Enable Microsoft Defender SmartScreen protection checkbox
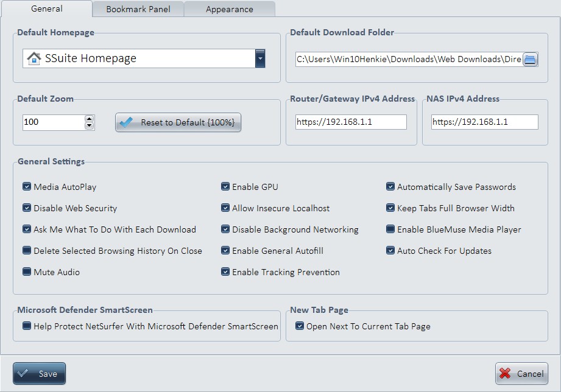The width and height of the screenshot is (561, 392). click(x=27, y=326)
